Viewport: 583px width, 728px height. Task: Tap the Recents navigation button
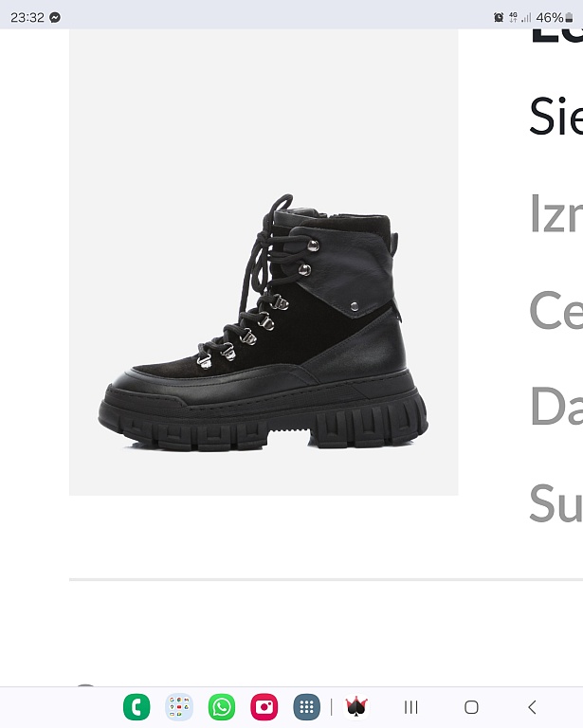(410, 707)
